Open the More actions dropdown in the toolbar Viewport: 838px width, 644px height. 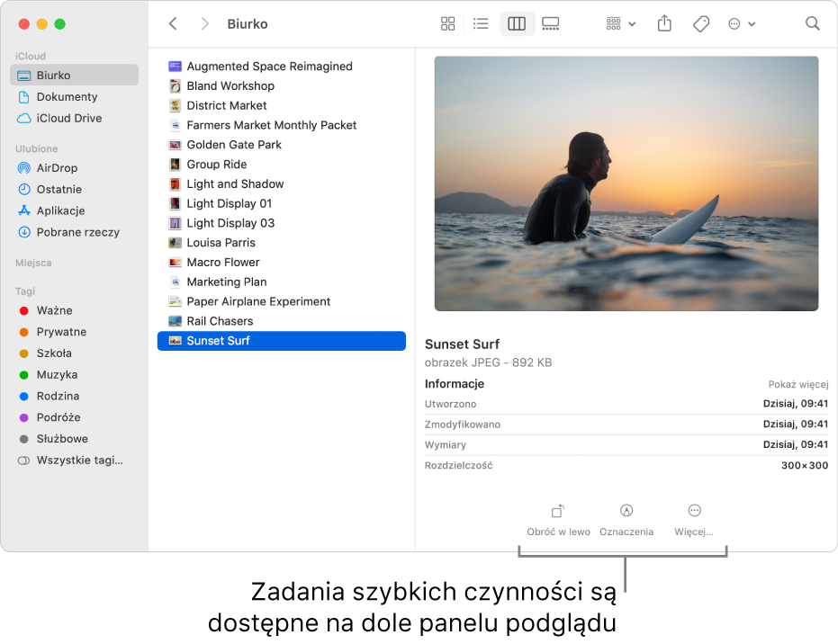[x=742, y=24]
